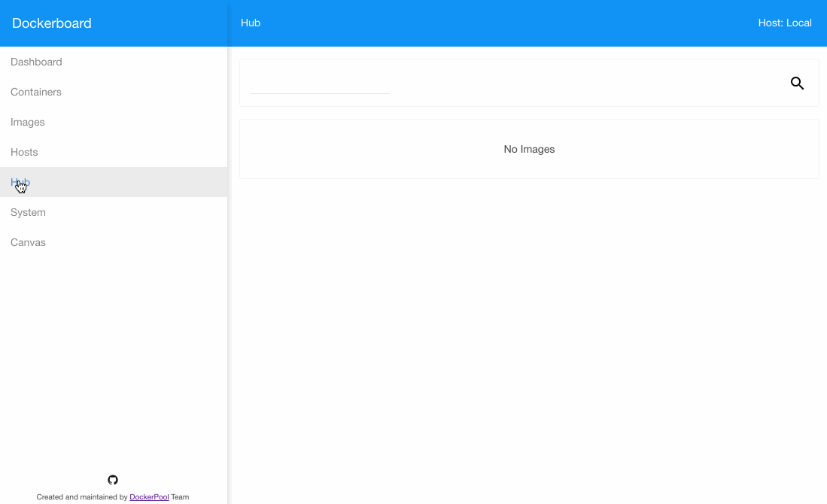Open the GitHub icon in sidebar footer

pyautogui.click(x=113, y=480)
